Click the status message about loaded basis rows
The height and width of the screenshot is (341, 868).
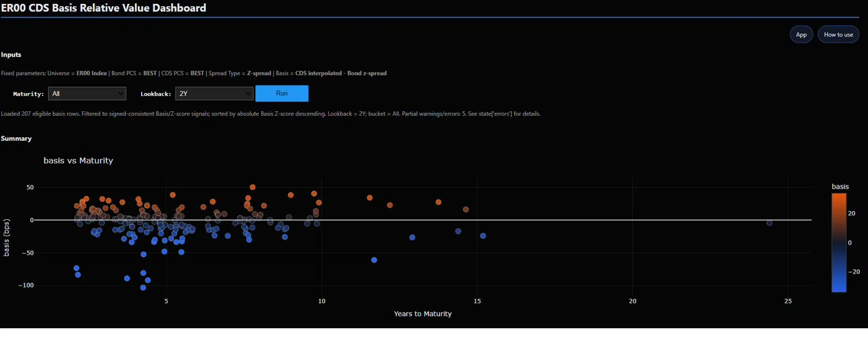click(x=271, y=113)
